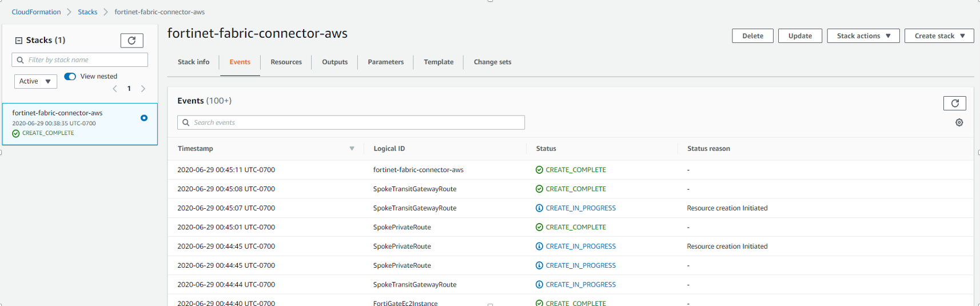Focus the Search events field
This screenshot has width=980, height=306.
[x=351, y=122]
